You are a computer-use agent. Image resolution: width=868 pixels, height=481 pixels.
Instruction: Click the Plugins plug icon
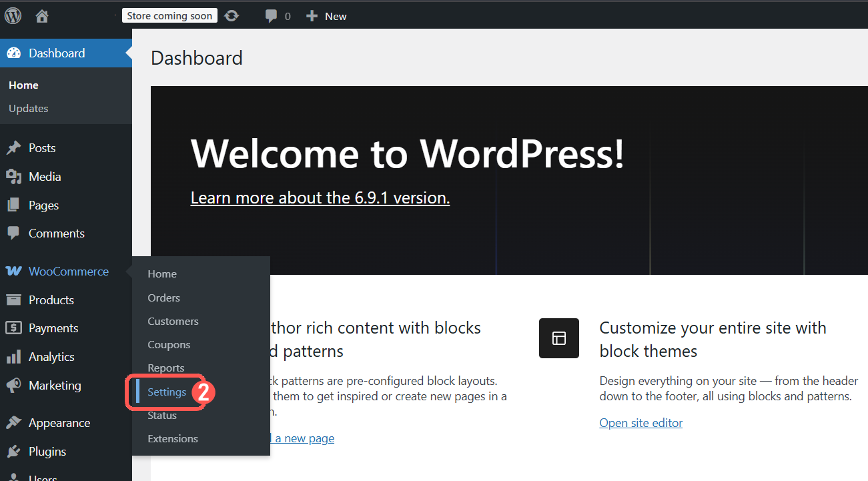pos(14,452)
